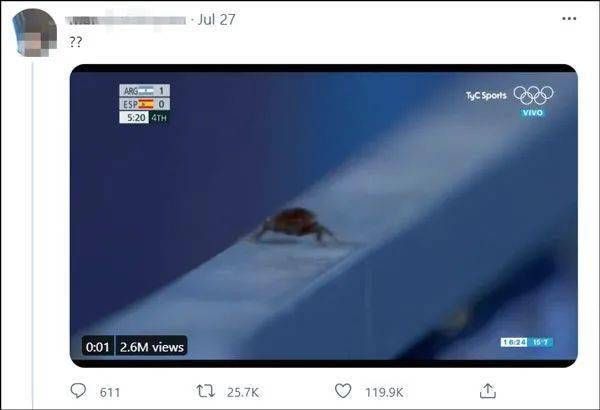Click the TyC Sports logo in video

(x=486, y=95)
